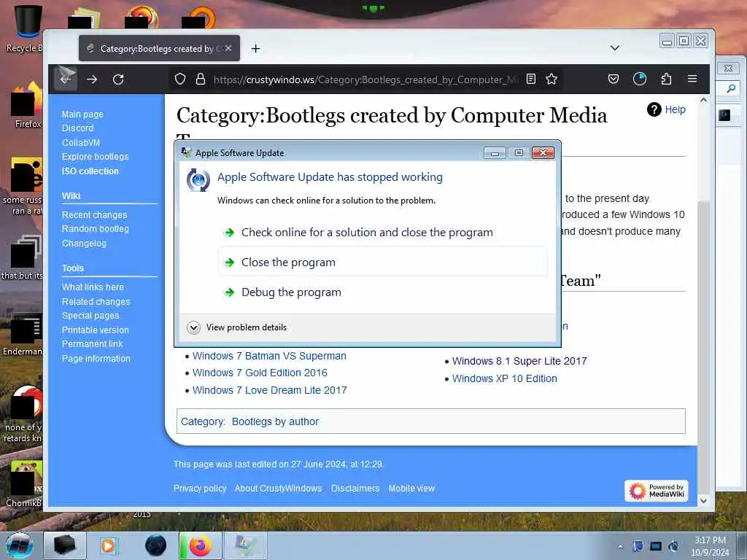The width and height of the screenshot is (747, 560).
Task: Open the Discord sidebar link
Action: point(77,128)
